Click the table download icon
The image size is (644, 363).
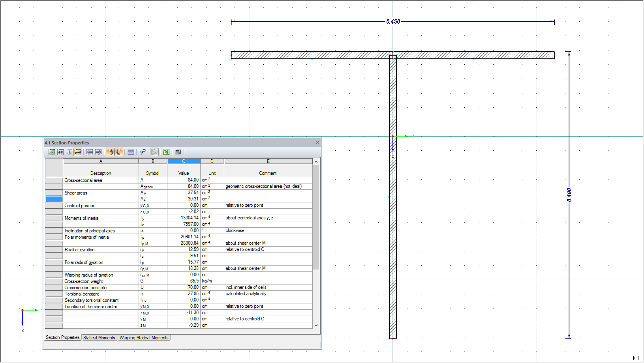[69, 152]
